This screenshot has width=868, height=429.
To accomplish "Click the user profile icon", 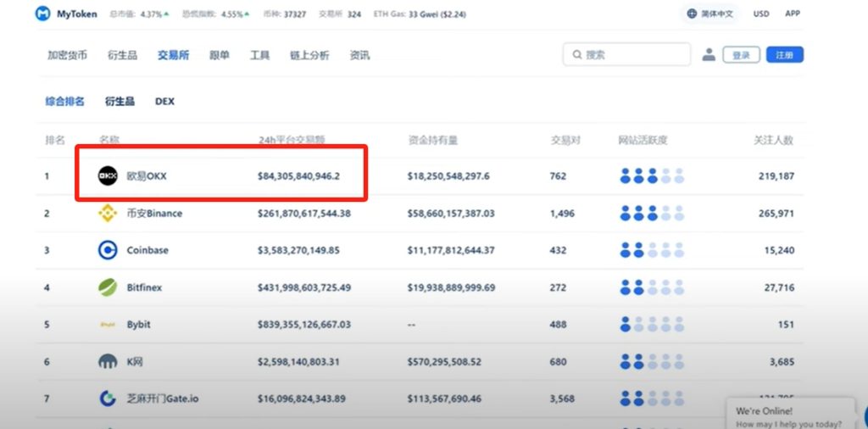I will 709,55.
